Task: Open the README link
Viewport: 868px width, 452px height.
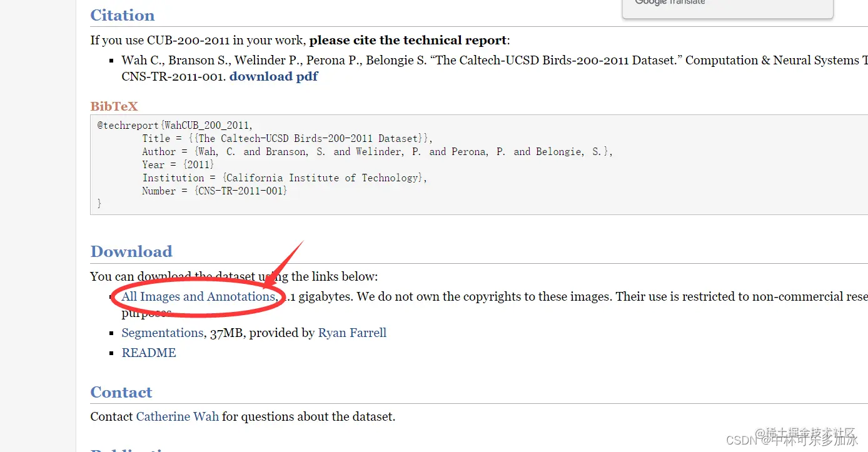Action: 149,353
